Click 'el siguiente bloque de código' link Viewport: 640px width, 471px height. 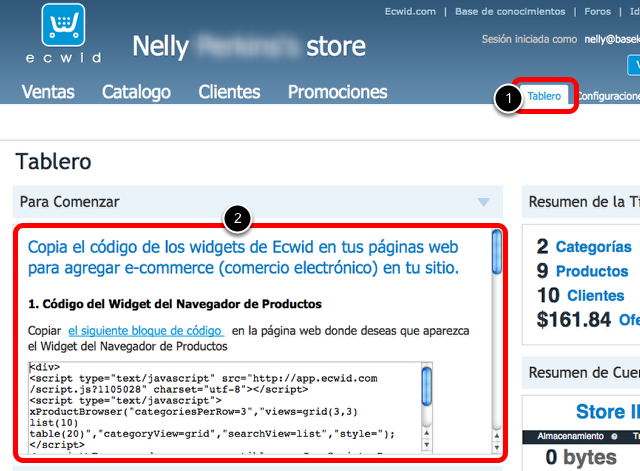[145, 330]
